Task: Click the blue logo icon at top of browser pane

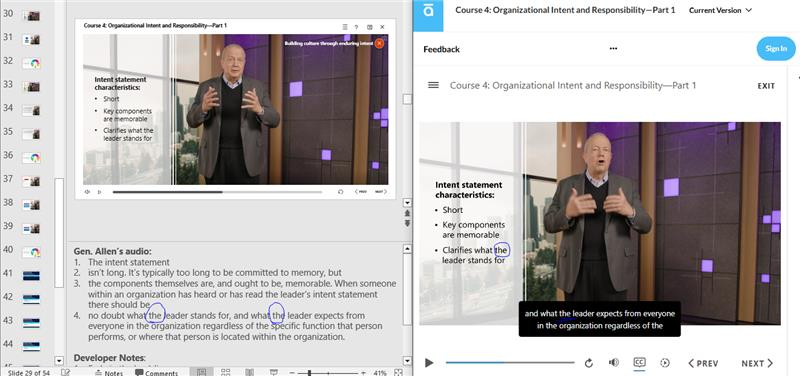Action: click(428, 15)
